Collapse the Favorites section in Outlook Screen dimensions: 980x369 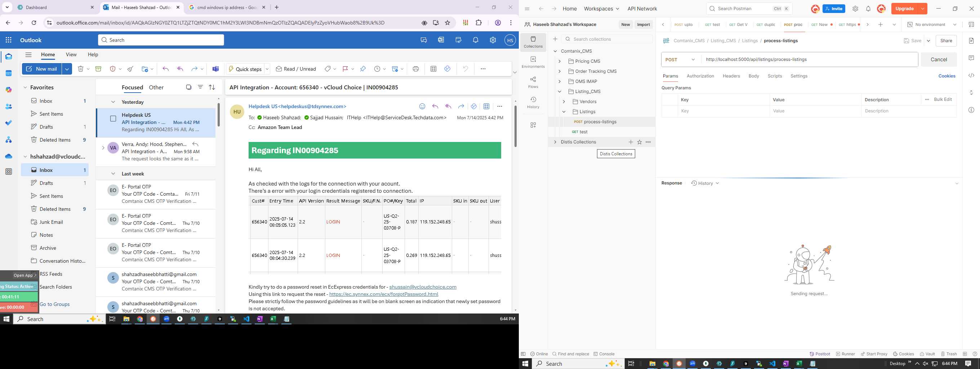click(x=25, y=88)
